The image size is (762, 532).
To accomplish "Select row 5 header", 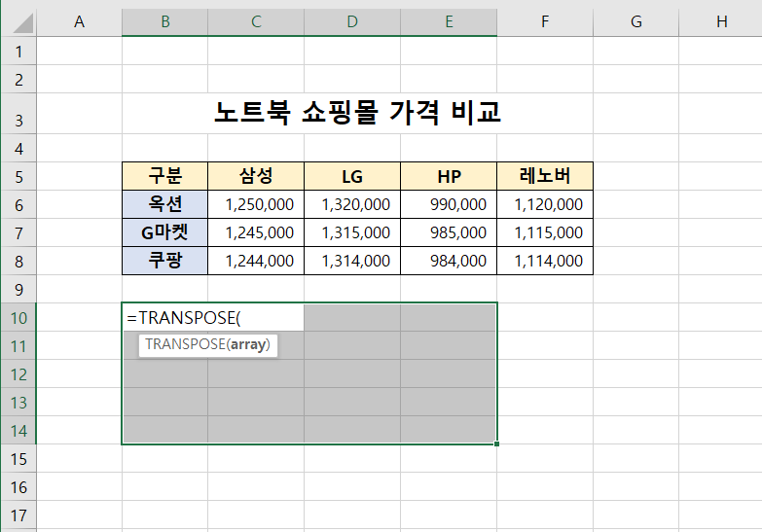I will pos(18,176).
